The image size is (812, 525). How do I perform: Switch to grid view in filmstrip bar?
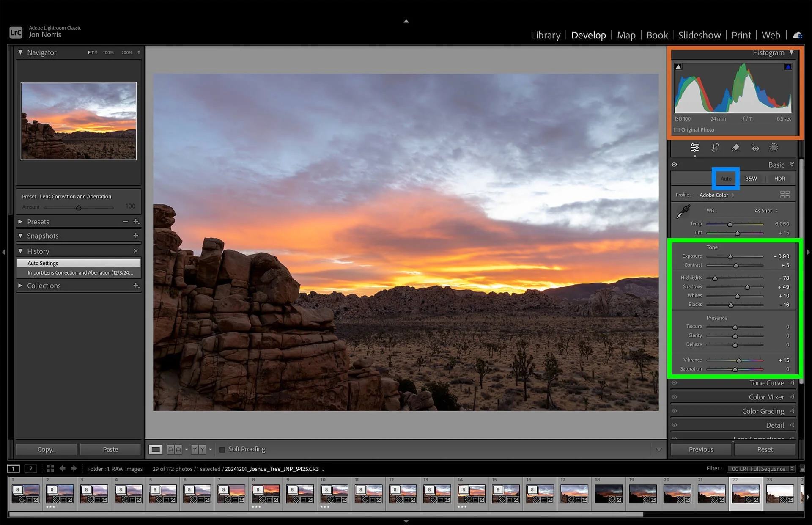click(x=50, y=468)
